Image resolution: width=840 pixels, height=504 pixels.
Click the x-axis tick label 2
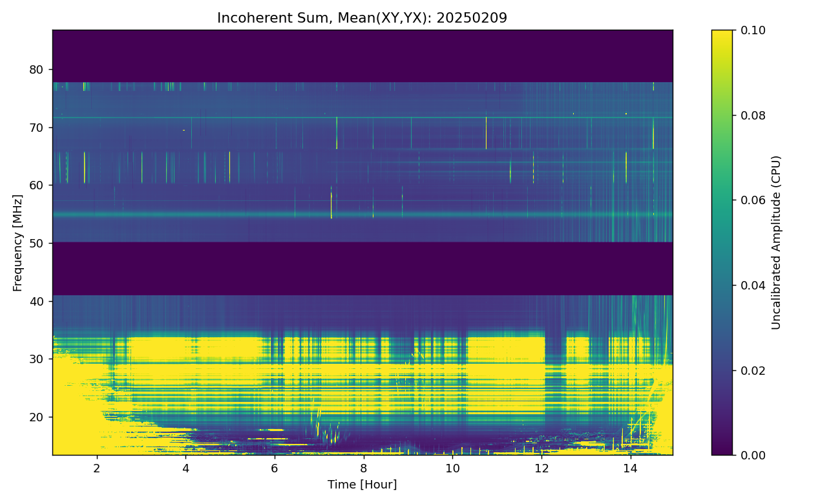pos(97,467)
